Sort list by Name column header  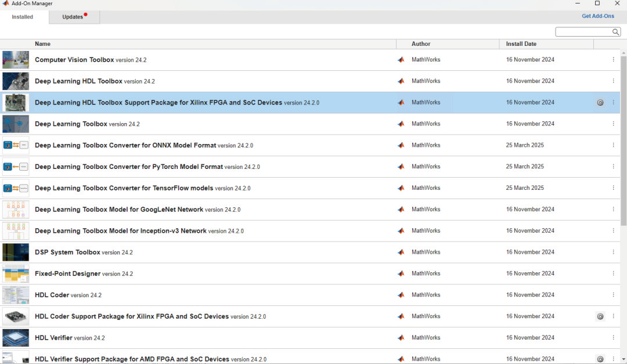(42, 44)
